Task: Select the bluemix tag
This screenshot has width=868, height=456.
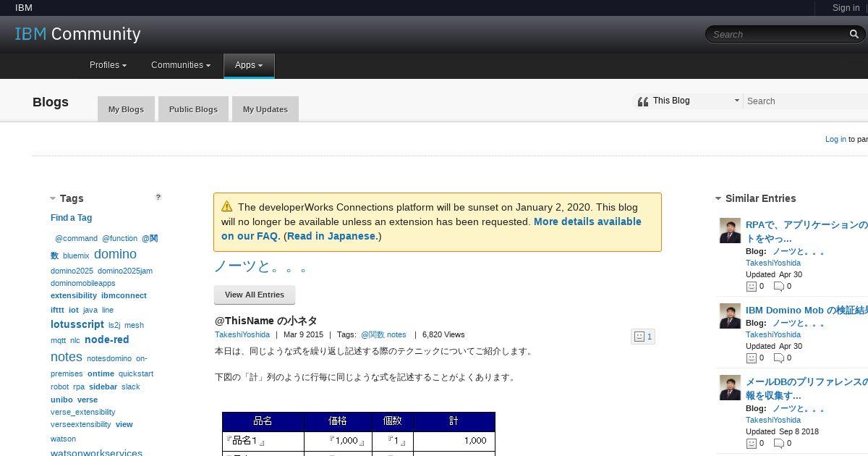Action: [76, 256]
